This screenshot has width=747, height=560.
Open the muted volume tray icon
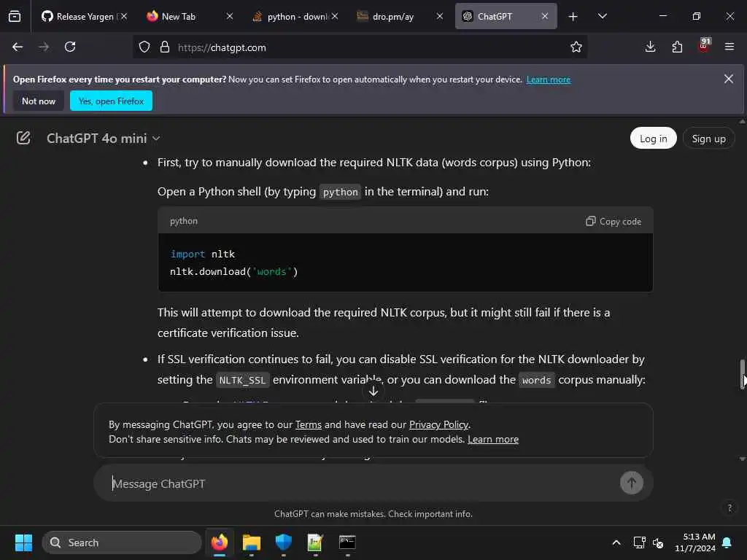click(x=658, y=542)
